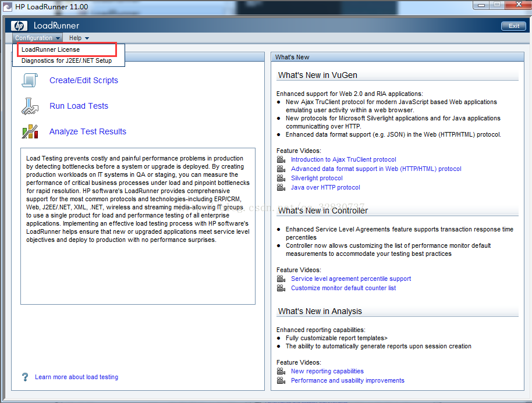Click the Exit button
The width and height of the screenshot is (532, 403).
[x=513, y=26]
